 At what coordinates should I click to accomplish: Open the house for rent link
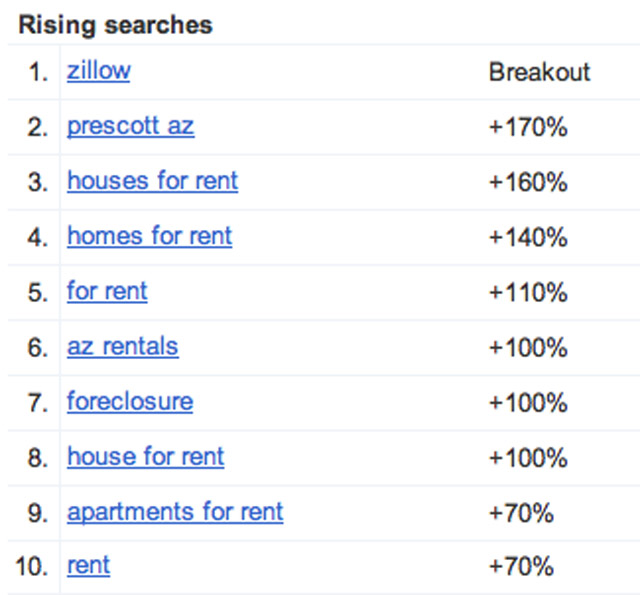pos(146,457)
